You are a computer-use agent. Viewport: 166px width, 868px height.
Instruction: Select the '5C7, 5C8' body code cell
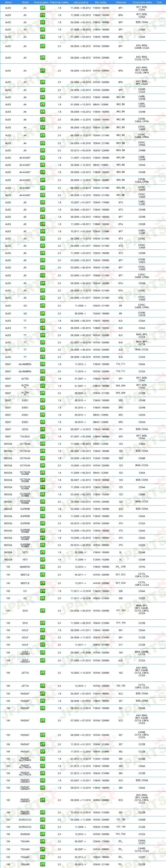point(121,583)
